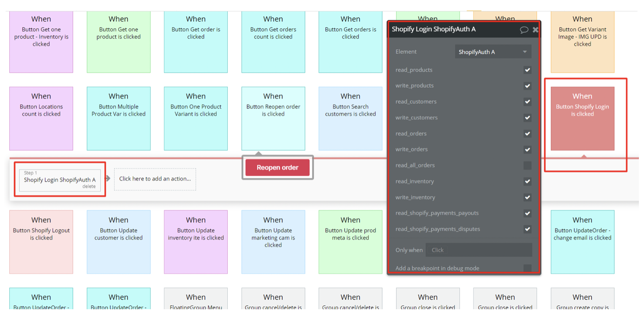The width and height of the screenshot is (644, 316).
Task: Toggle the write_products checkbox
Action: click(x=527, y=86)
